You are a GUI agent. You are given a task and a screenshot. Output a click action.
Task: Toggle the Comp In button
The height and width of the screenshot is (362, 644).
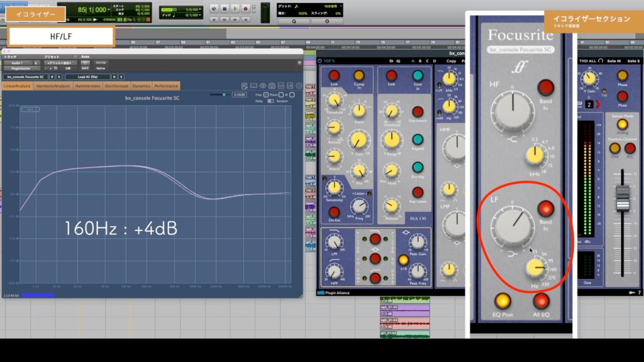point(359,75)
